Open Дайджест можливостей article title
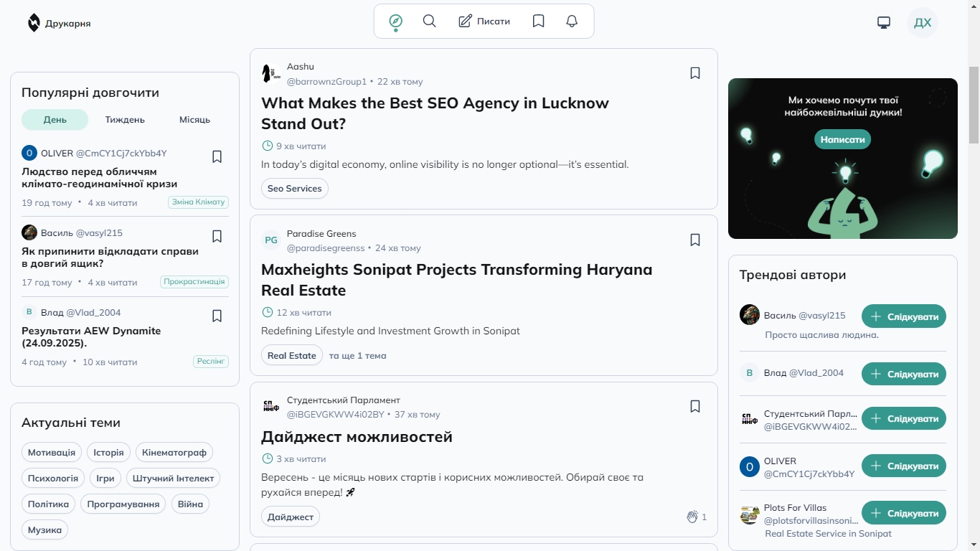 [x=357, y=436]
